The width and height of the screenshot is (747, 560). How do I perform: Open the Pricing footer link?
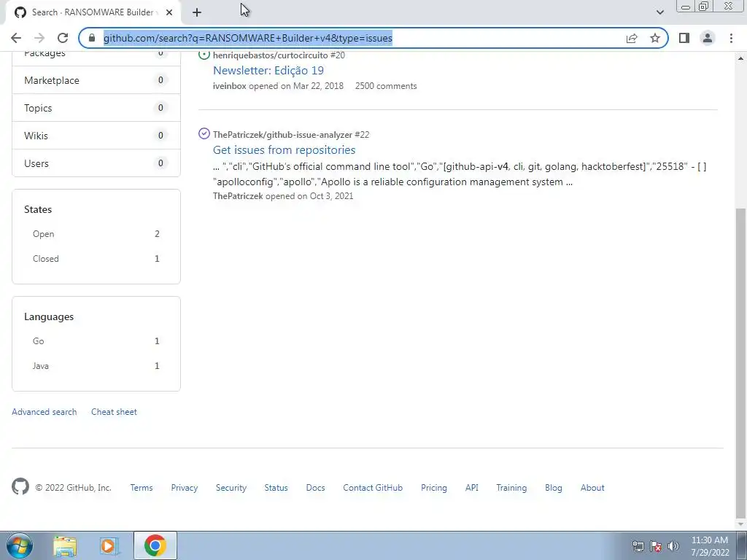click(434, 488)
